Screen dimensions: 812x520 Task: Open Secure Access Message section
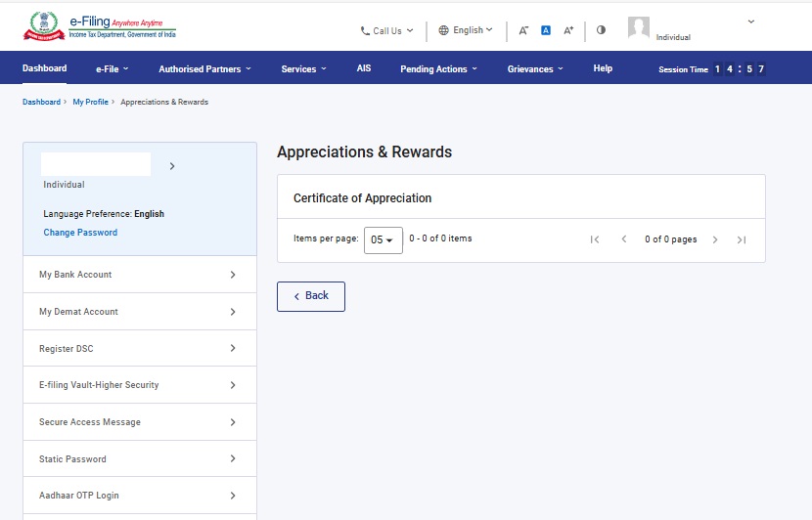point(140,422)
